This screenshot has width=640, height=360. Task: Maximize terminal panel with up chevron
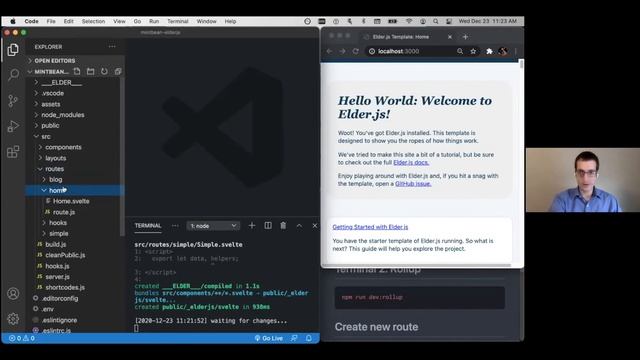pyautogui.click(x=299, y=225)
